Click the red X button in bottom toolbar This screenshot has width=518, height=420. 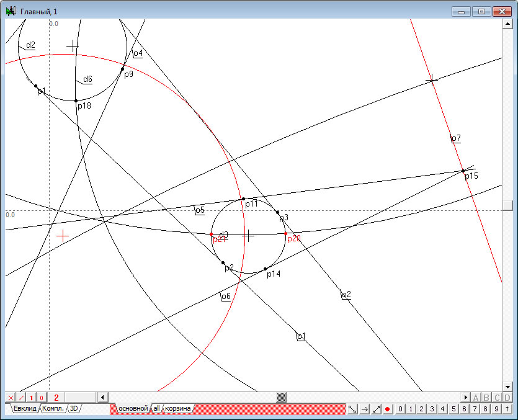(x=11, y=398)
